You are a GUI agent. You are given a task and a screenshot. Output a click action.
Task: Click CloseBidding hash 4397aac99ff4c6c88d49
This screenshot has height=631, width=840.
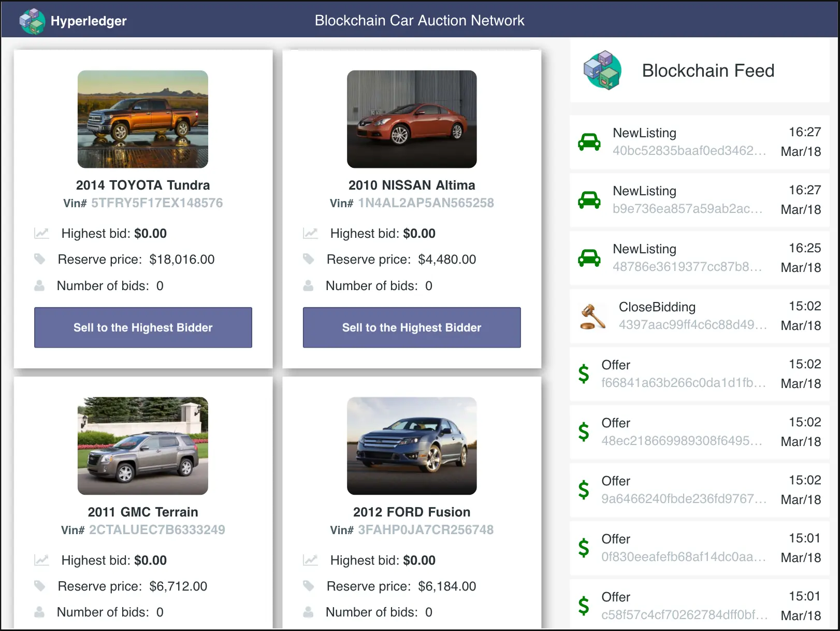(x=693, y=325)
